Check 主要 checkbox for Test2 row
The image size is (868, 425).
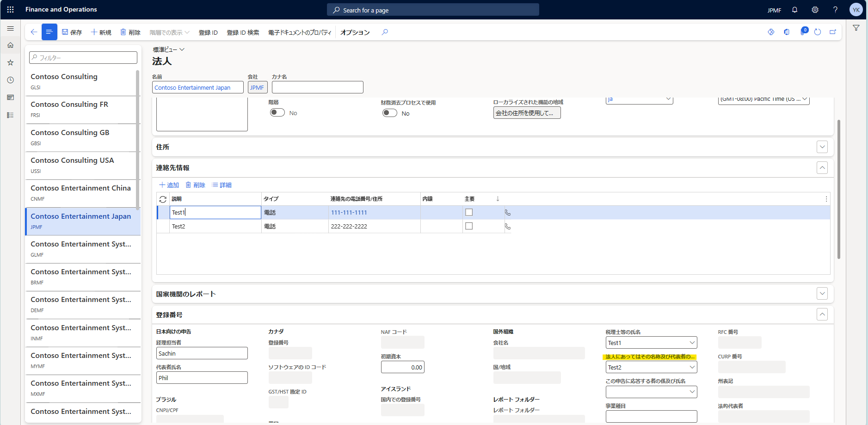[x=469, y=226]
